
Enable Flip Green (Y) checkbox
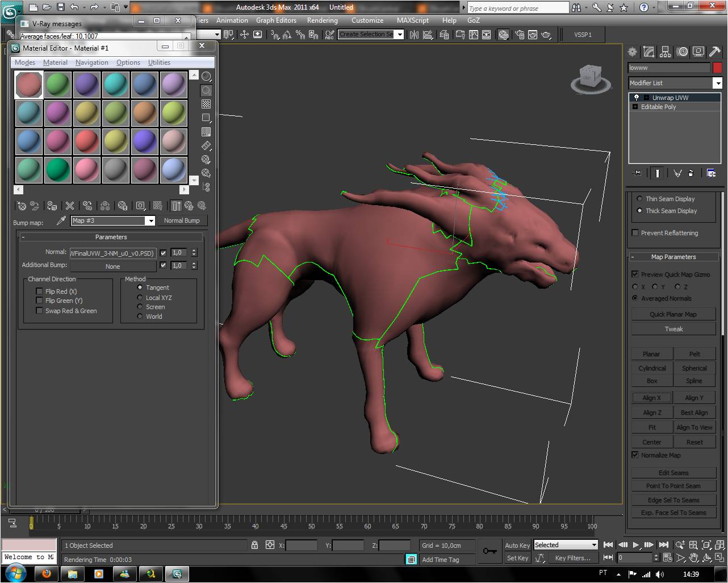[x=39, y=301]
